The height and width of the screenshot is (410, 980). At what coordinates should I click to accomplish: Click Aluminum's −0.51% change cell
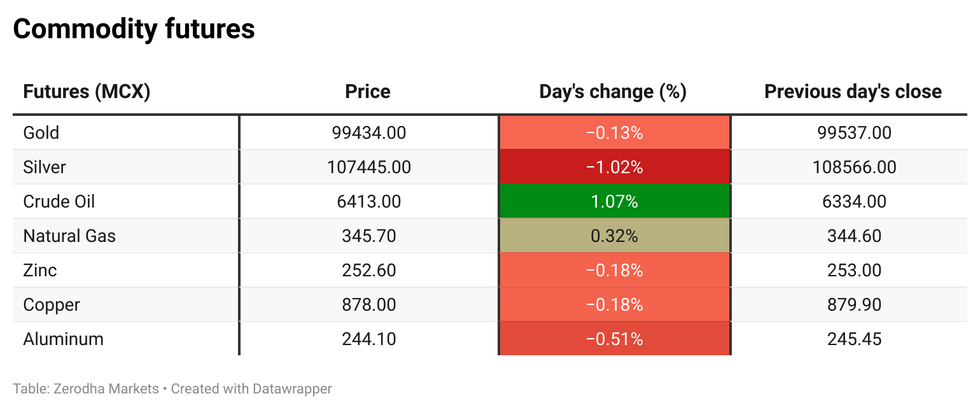pos(614,339)
